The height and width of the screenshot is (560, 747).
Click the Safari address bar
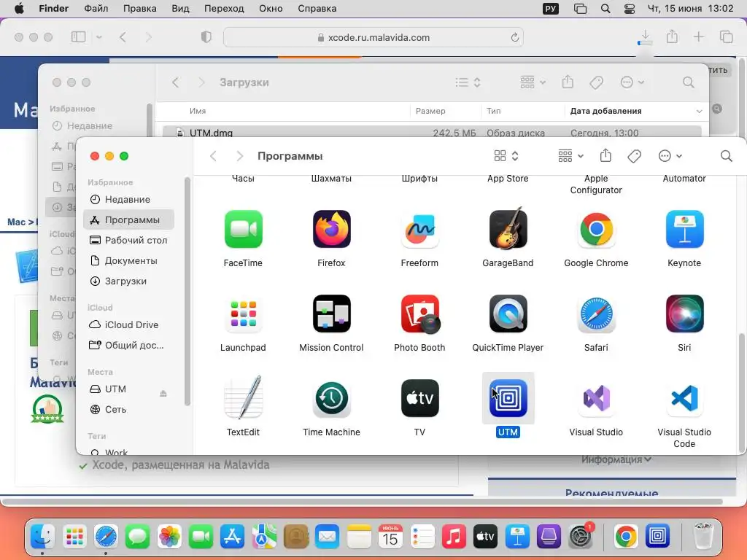pos(373,38)
